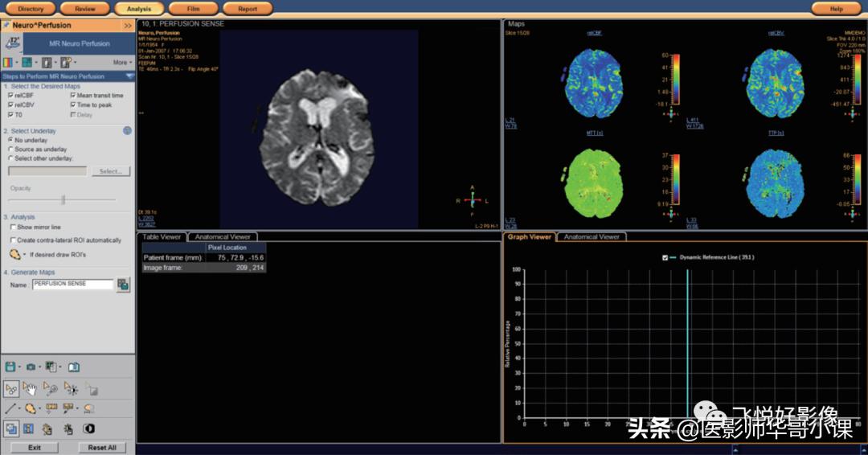Click the invert grayscale contrast icon
Image resolution: width=868 pixels, height=455 pixels.
pyautogui.click(x=88, y=428)
